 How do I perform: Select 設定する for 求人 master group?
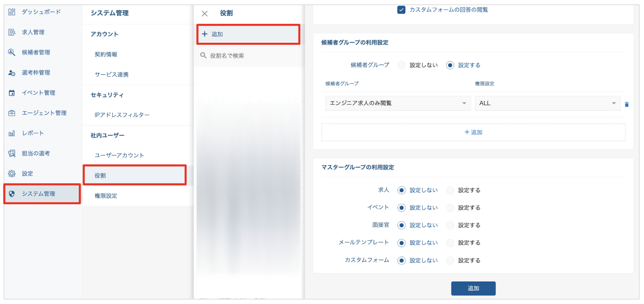[x=450, y=190]
